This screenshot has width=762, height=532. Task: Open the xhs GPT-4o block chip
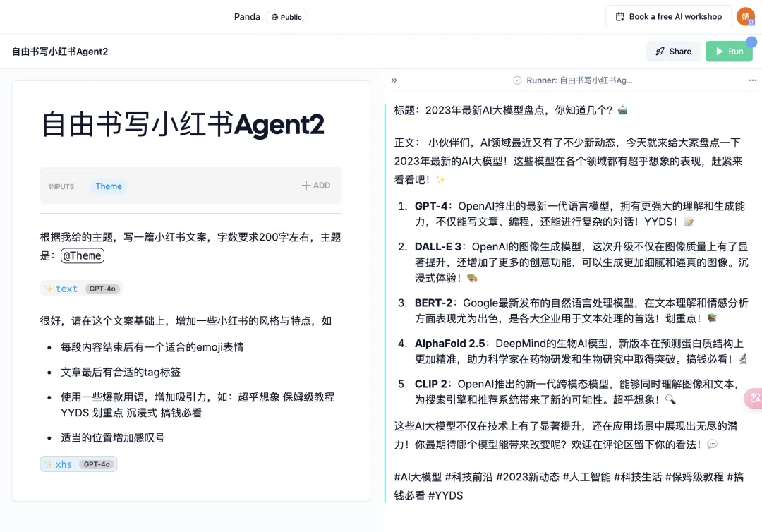(x=78, y=464)
